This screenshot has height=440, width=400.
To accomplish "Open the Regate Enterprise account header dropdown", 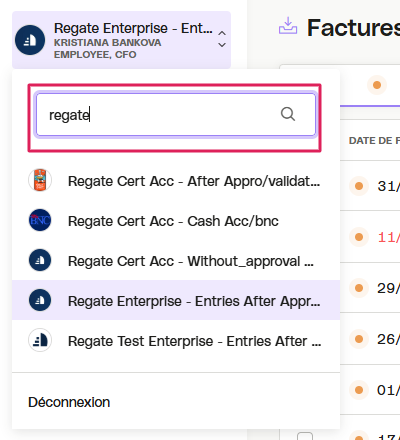I will coord(121,40).
